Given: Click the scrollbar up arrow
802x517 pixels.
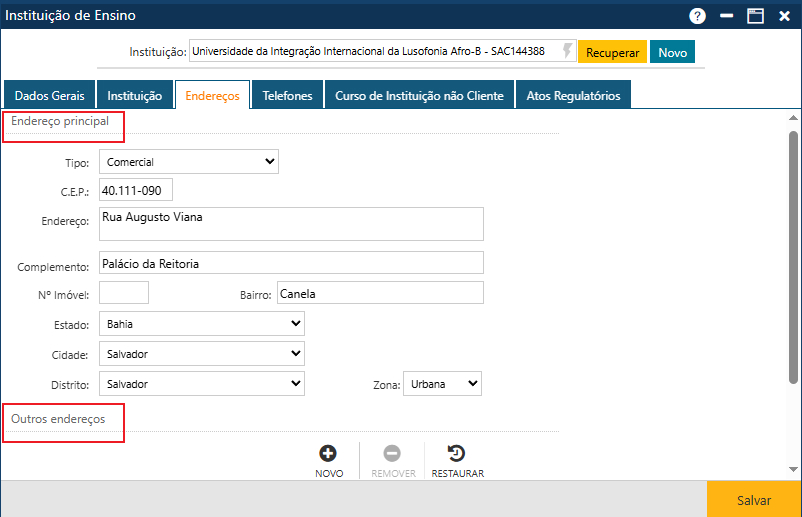Looking at the screenshot, I should coord(793,118).
